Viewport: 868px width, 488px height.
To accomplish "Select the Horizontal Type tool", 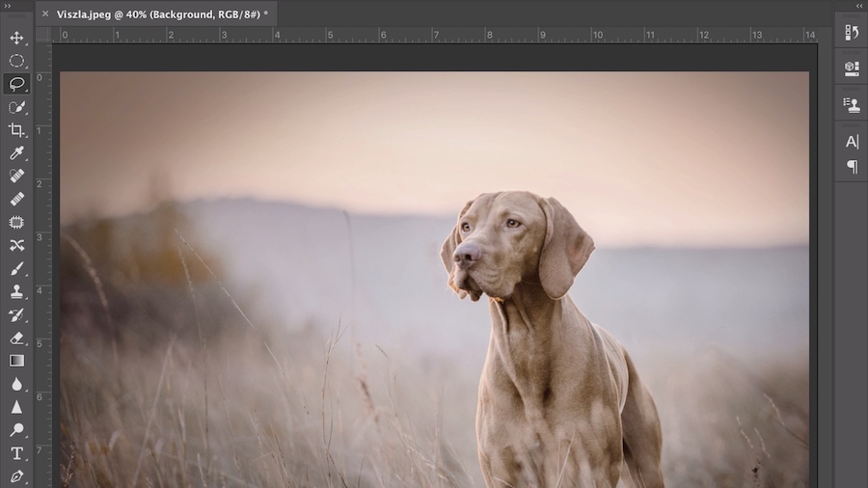I will click(16, 453).
